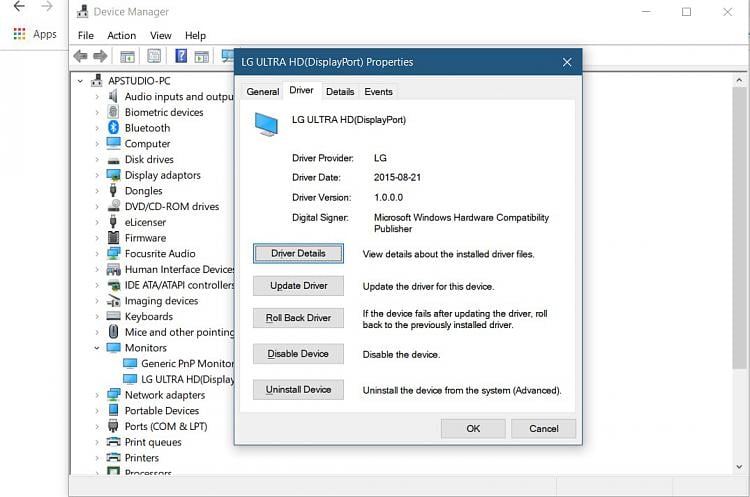Viewport: 750px width, 497px height.
Task: Expand the Portable Devices category
Action: point(97,410)
